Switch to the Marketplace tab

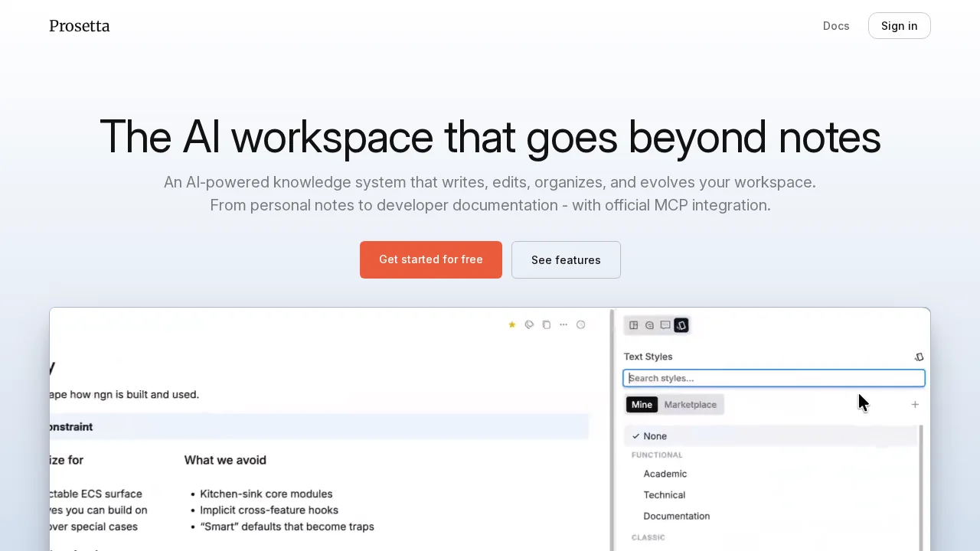tap(690, 405)
